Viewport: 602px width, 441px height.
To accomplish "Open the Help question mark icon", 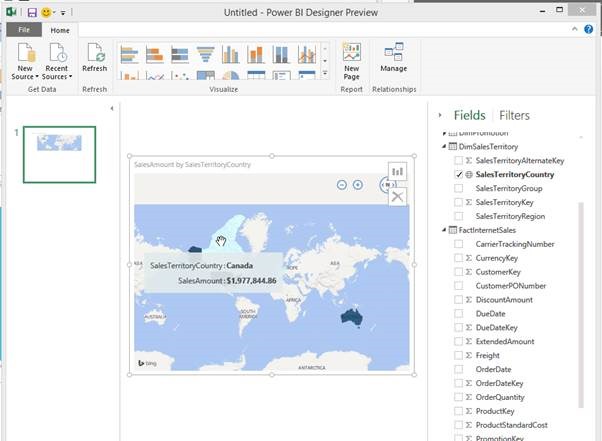I will [x=589, y=29].
